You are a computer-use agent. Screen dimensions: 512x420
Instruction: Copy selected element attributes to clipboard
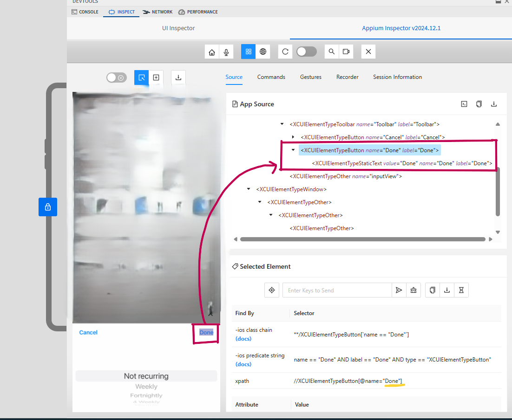click(433, 290)
